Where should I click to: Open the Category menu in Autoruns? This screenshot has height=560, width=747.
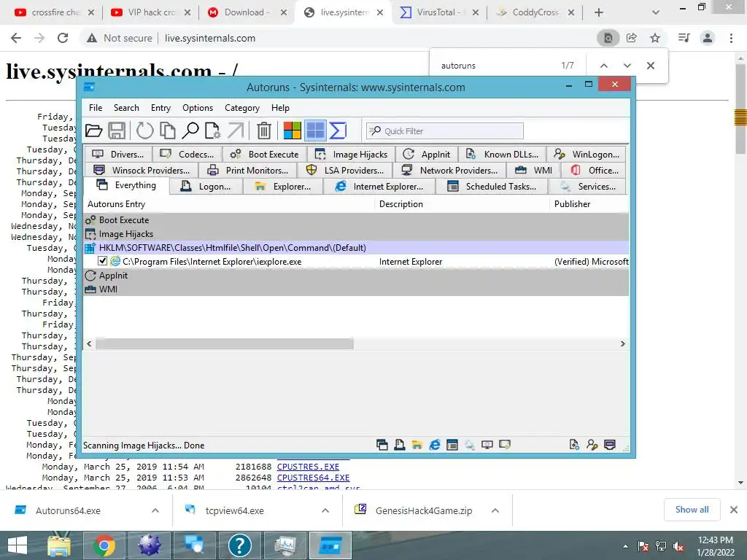(x=242, y=108)
